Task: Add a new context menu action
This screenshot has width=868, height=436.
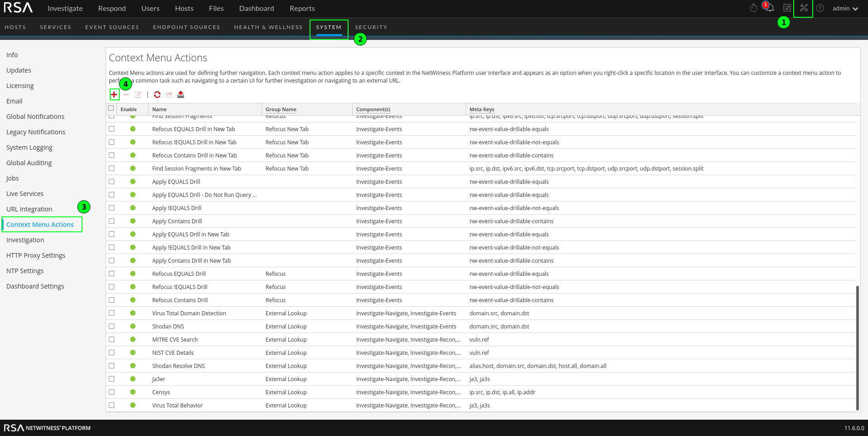Action: (x=114, y=95)
